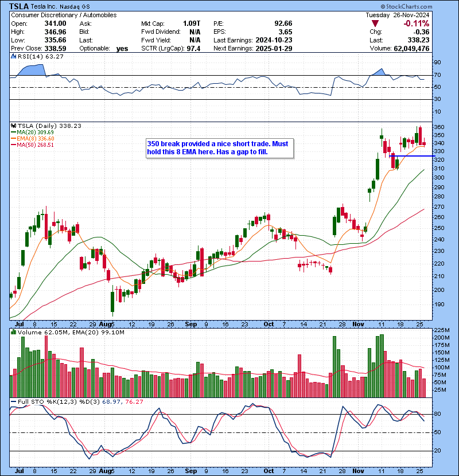459x476 pixels.
Task: Click the SCTR (LrgCap) value 97.4
Action: pos(194,49)
